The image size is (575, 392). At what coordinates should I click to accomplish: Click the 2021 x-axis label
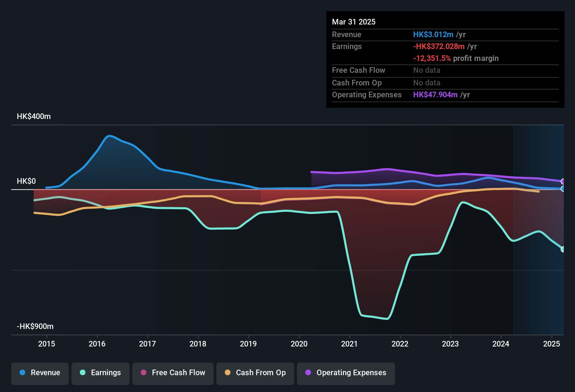[x=349, y=344]
